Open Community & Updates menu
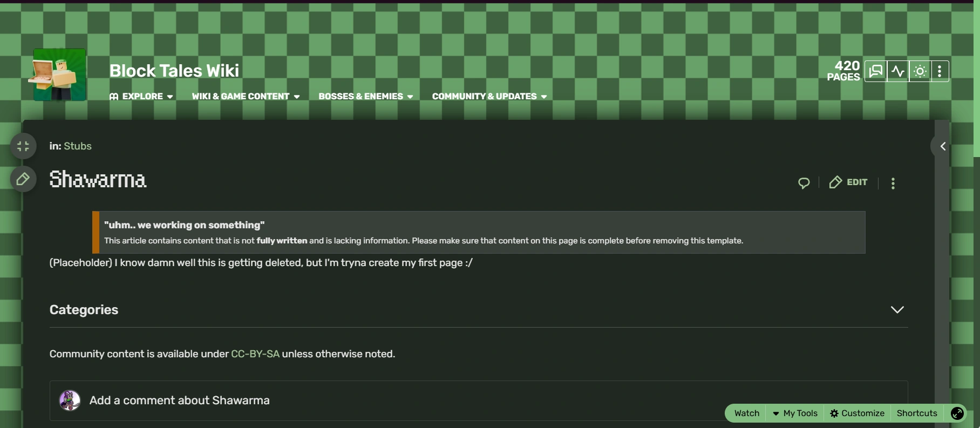The width and height of the screenshot is (980, 428). click(489, 97)
